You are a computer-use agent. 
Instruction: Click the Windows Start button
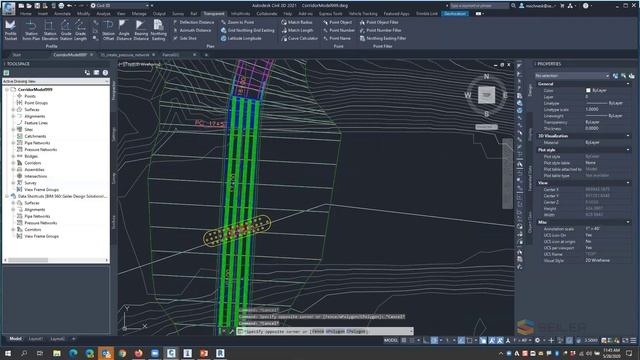[8, 353]
